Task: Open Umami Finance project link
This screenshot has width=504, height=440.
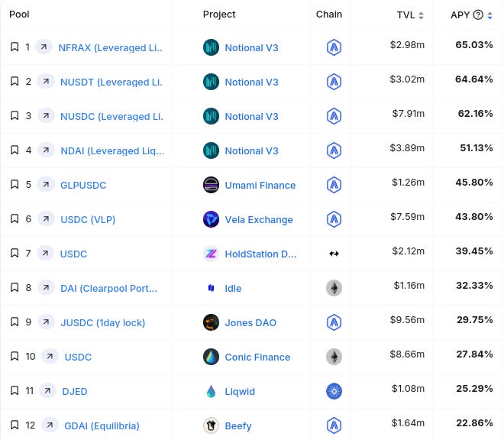Action: click(x=260, y=186)
